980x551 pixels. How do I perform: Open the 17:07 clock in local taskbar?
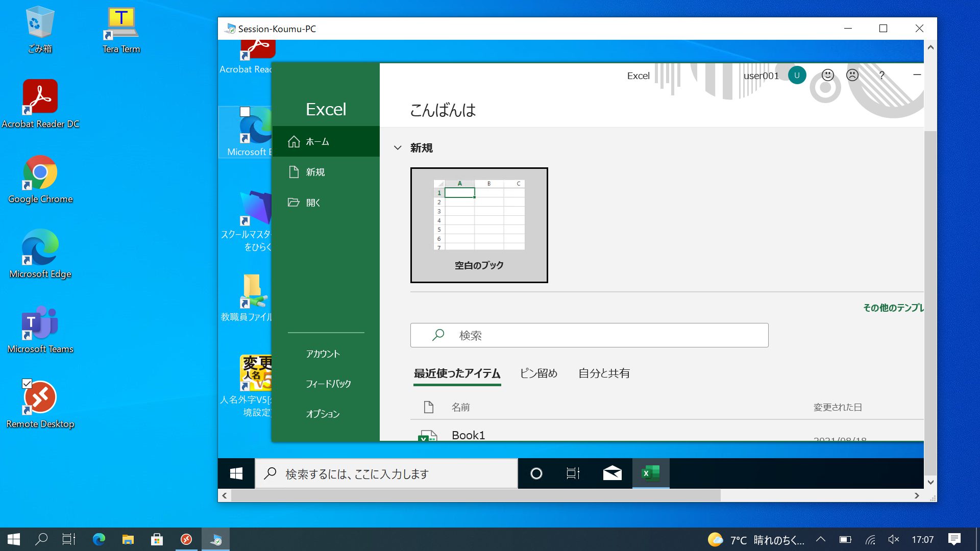923,540
